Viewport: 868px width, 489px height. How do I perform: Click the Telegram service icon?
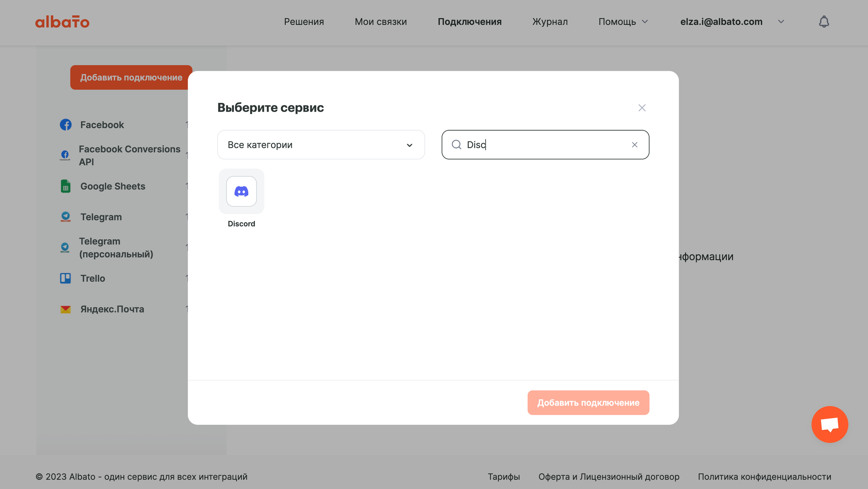pos(65,215)
